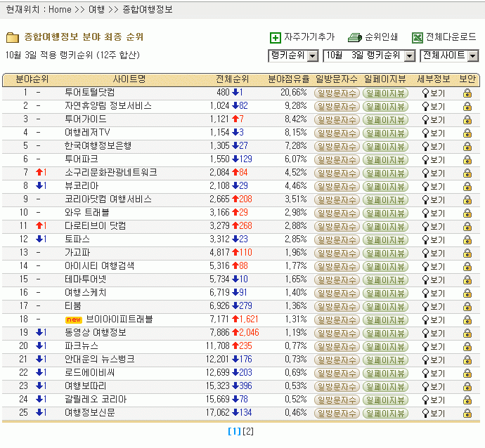
Task: Click the 세부정보 column header
Action: [434, 79]
